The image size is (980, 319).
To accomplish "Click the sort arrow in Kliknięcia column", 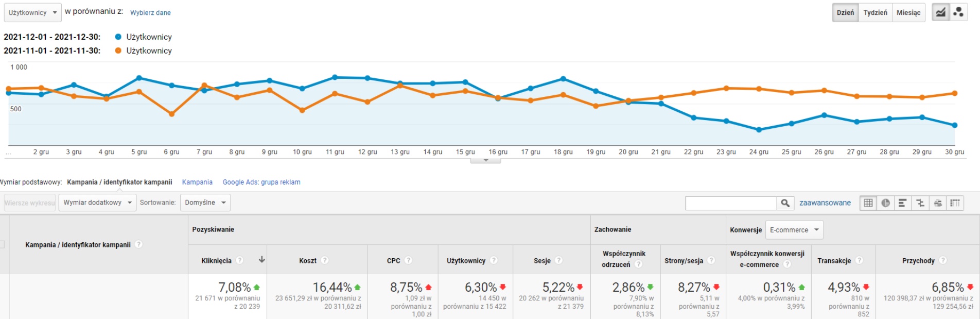I will [261, 260].
